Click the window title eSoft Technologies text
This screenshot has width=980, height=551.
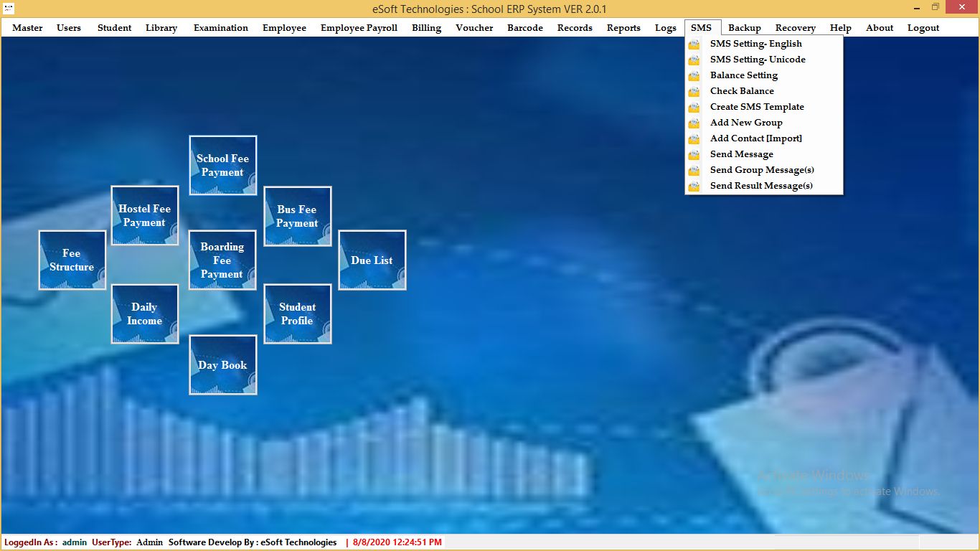(490, 9)
